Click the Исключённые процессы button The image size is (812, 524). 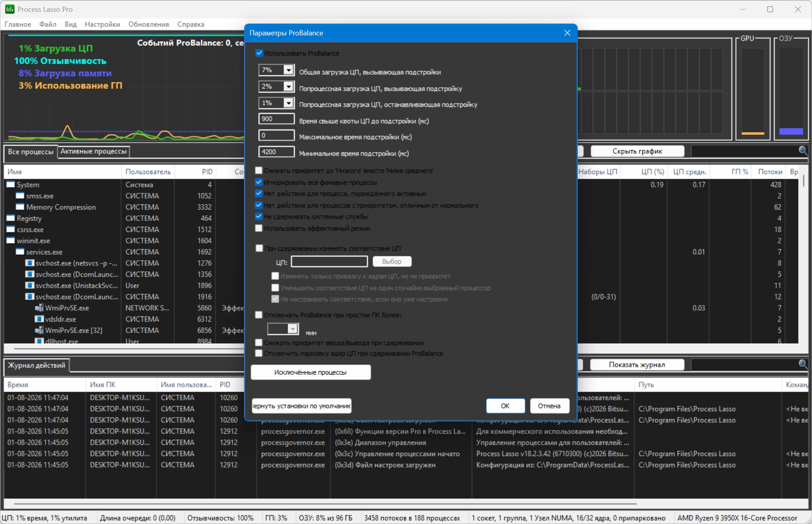tap(310, 372)
